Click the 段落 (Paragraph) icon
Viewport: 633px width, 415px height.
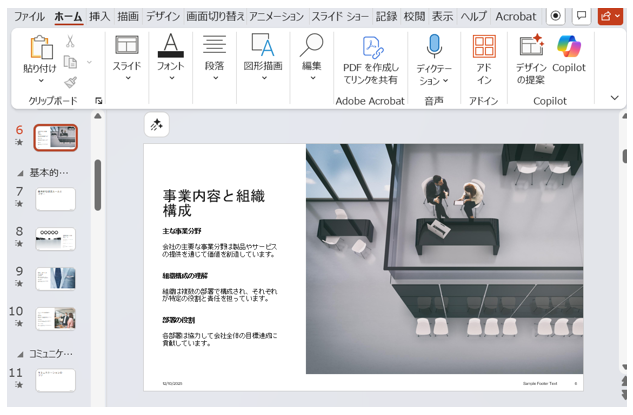tap(214, 45)
